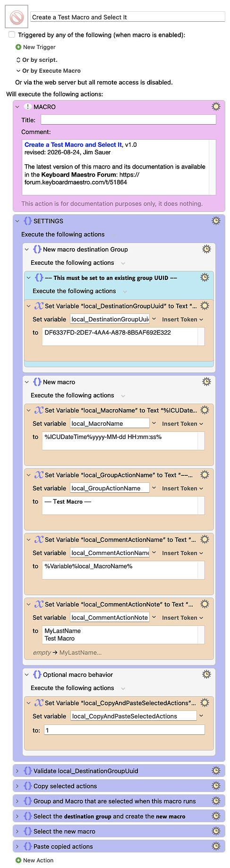Click the UUID text field DF6337FD
This screenshot has height=868, width=230.
123,337
